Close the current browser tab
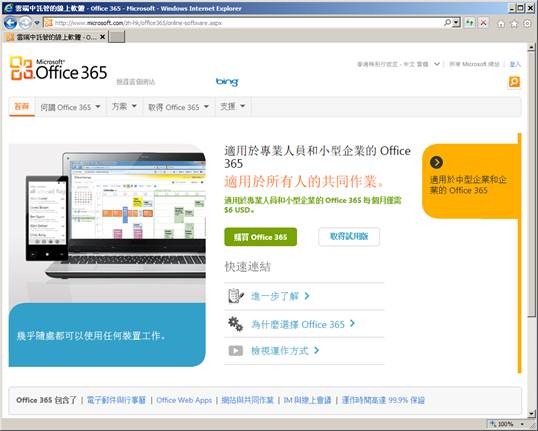 point(102,37)
